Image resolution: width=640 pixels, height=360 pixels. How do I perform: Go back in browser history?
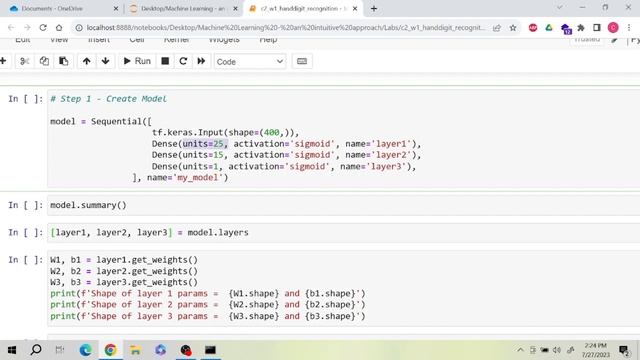[x=11, y=28]
